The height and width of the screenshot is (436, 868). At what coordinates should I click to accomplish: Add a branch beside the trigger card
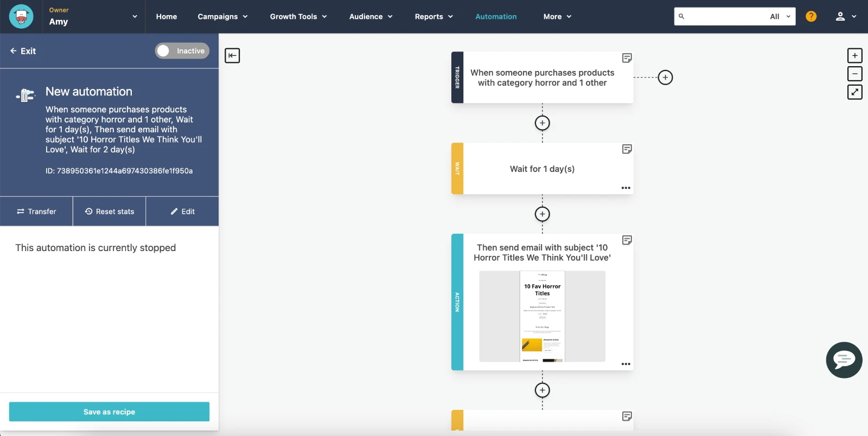click(x=665, y=78)
